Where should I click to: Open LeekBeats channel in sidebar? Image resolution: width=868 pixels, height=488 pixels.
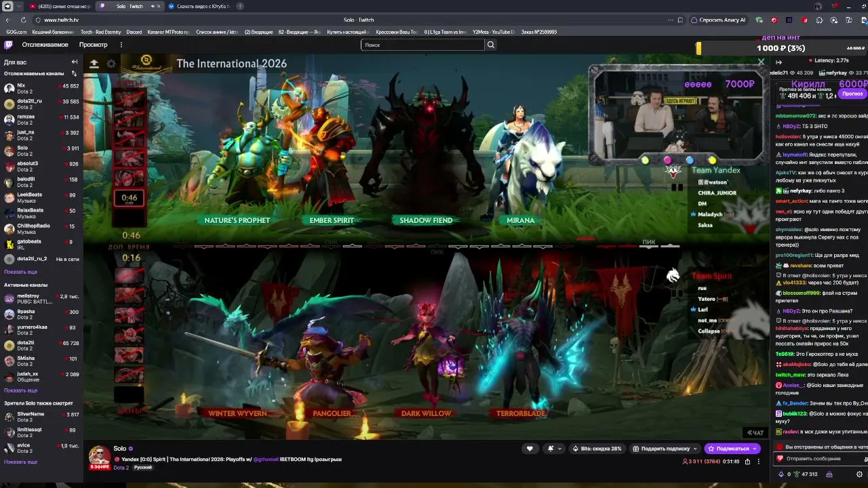coord(41,197)
